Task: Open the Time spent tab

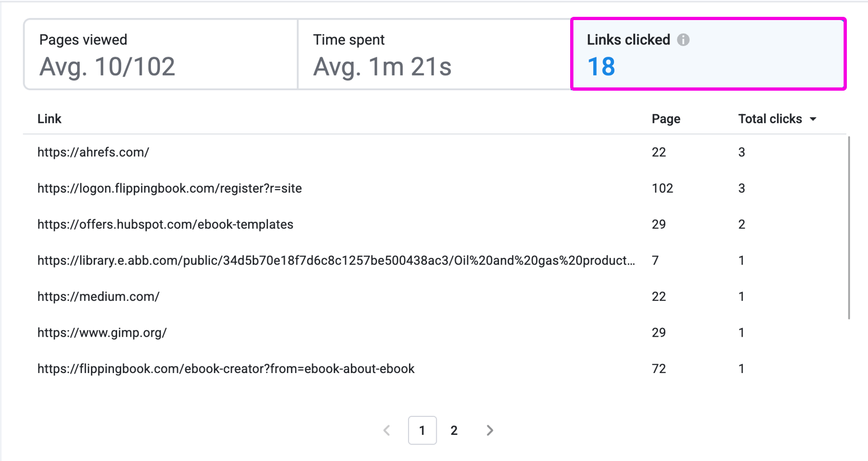Action: click(434, 54)
